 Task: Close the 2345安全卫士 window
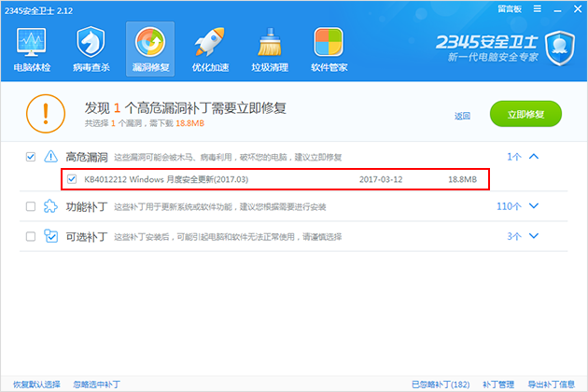tap(578, 8)
